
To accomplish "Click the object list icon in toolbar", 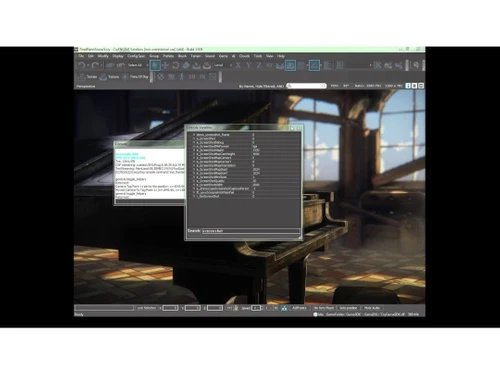I will (328, 65).
